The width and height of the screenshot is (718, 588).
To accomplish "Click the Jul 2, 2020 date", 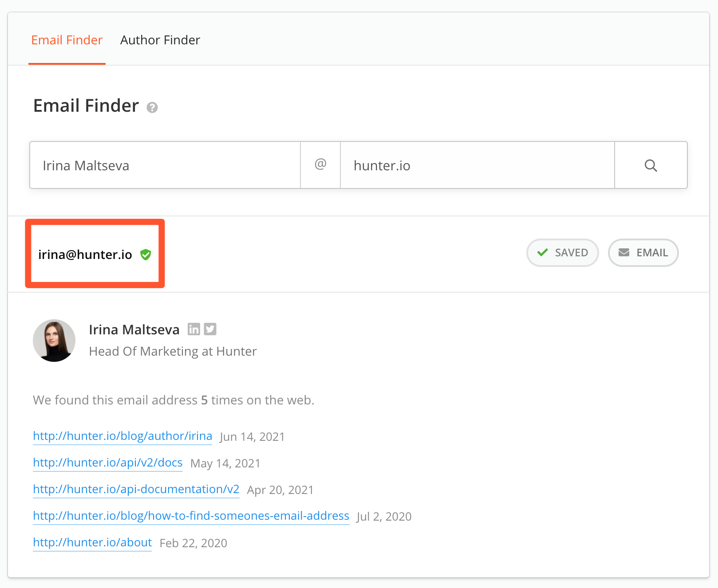I will point(384,517).
